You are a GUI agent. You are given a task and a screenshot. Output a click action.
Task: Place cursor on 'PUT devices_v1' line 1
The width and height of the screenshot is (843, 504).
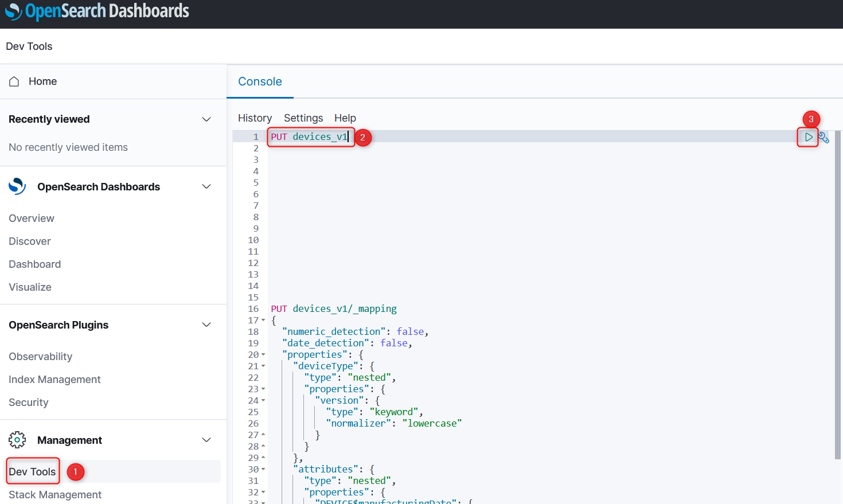click(x=309, y=136)
